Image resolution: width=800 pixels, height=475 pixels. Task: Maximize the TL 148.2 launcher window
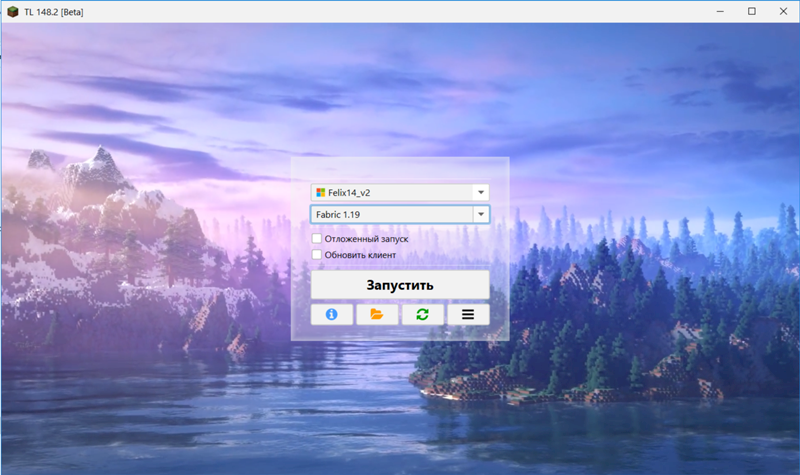click(752, 11)
